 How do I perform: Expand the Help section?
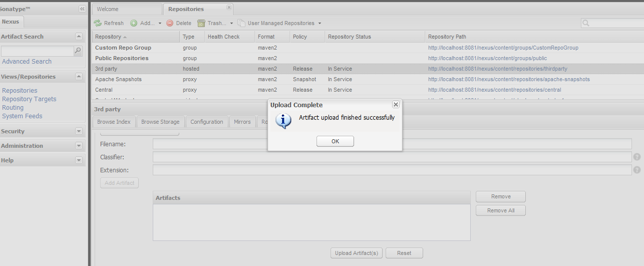(79, 160)
